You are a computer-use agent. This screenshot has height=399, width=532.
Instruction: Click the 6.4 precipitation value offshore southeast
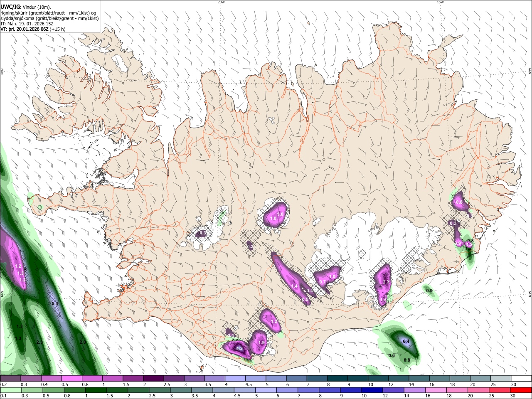pos(406,341)
